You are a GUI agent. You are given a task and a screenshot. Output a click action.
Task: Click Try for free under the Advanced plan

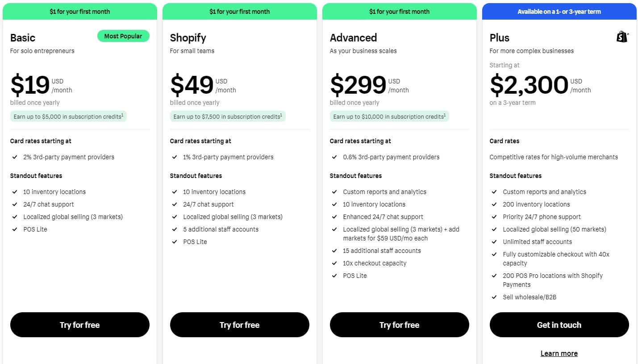click(x=399, y=325)
